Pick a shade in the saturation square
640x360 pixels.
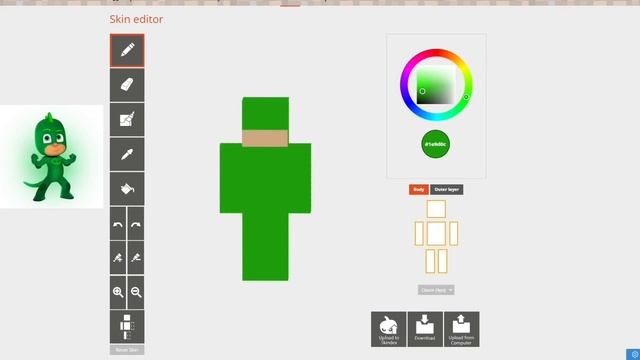[436, 85]
